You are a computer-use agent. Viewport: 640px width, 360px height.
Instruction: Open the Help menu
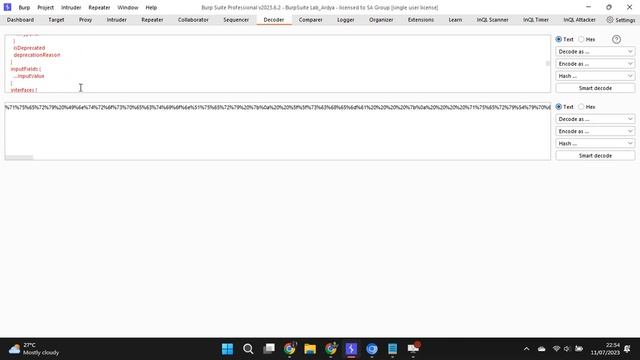[x=151, y=7]
